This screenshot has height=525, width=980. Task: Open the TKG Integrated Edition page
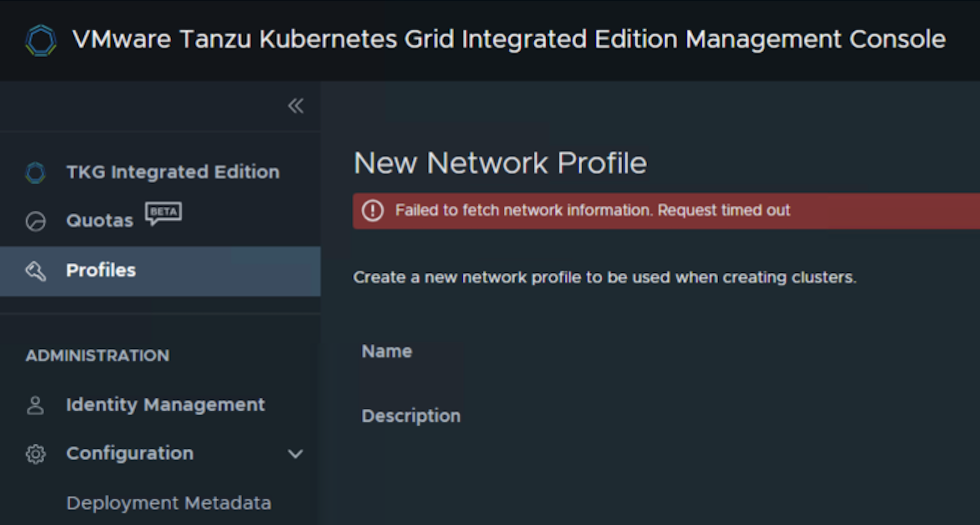click(173, 172)
